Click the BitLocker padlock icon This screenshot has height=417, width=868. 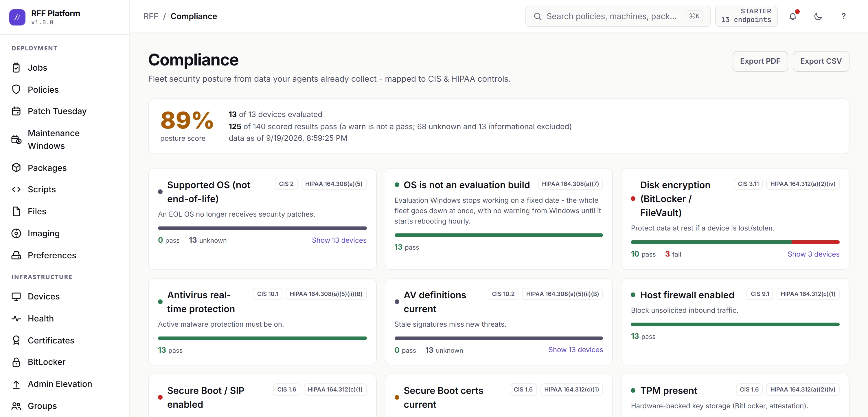[x=16, y=362]
